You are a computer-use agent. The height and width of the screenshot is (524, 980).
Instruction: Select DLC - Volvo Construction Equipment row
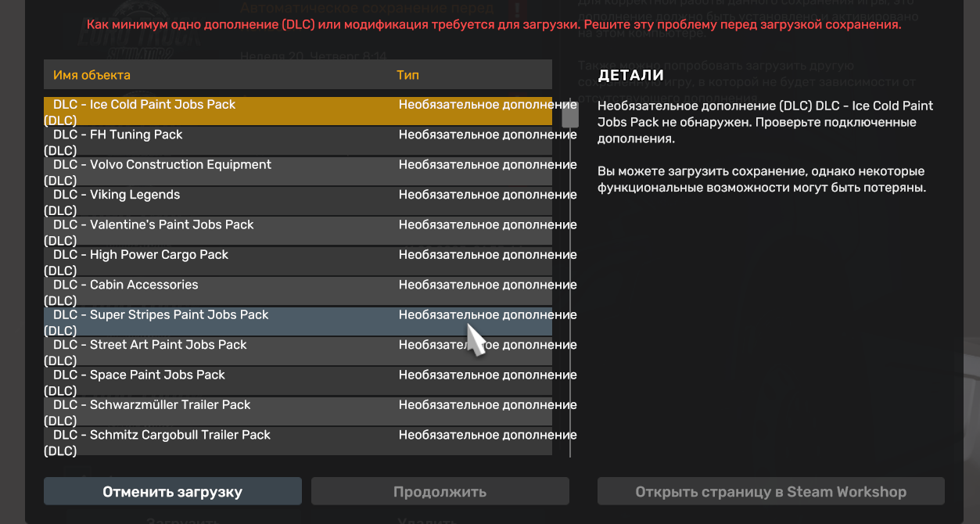click(x=298, y=171)
